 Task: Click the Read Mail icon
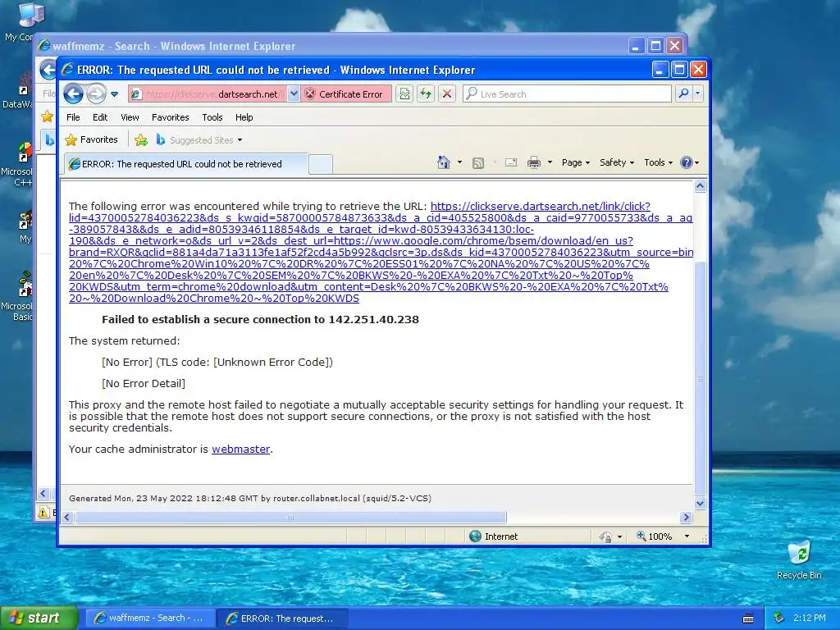pos(510,162)
